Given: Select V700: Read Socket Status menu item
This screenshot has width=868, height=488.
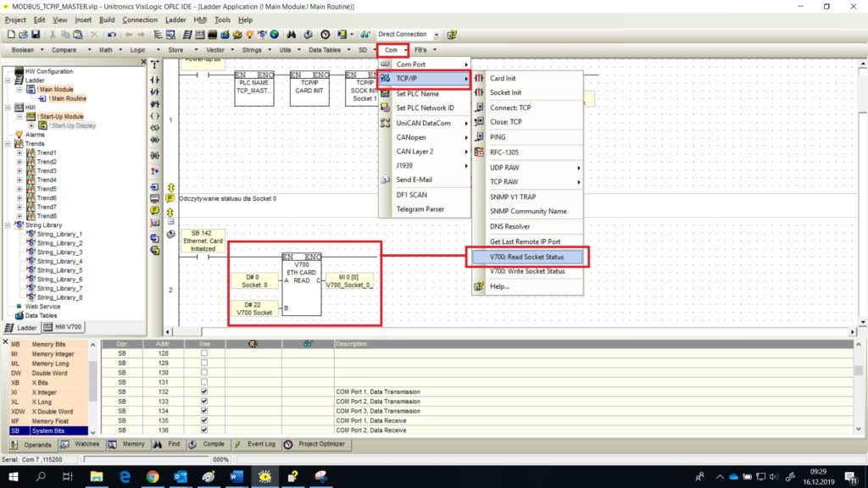Looking at the screenshot, I should 526,257.
